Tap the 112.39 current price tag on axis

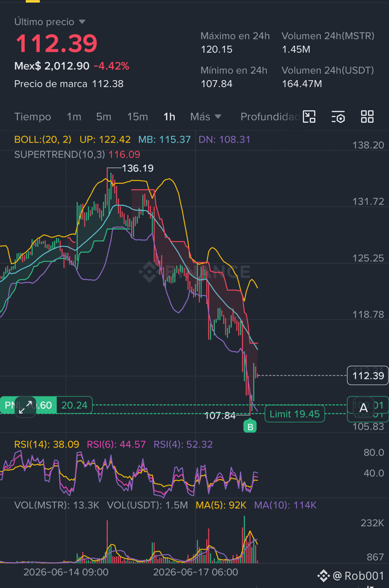coord(368,375)
